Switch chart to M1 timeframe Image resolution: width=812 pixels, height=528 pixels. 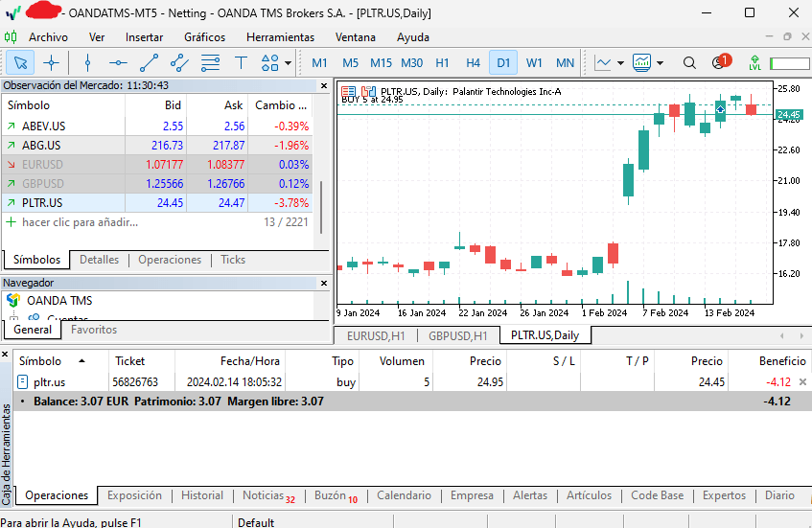[319, 63]
